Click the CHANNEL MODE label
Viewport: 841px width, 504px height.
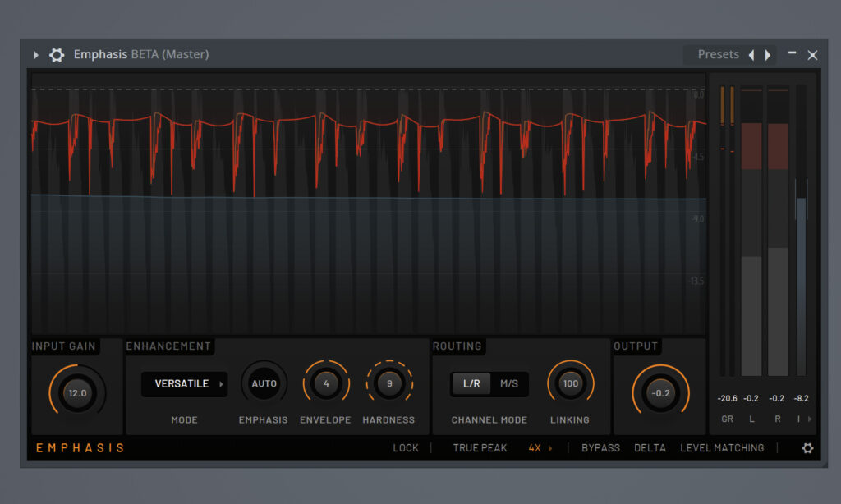tap(489, 419)
